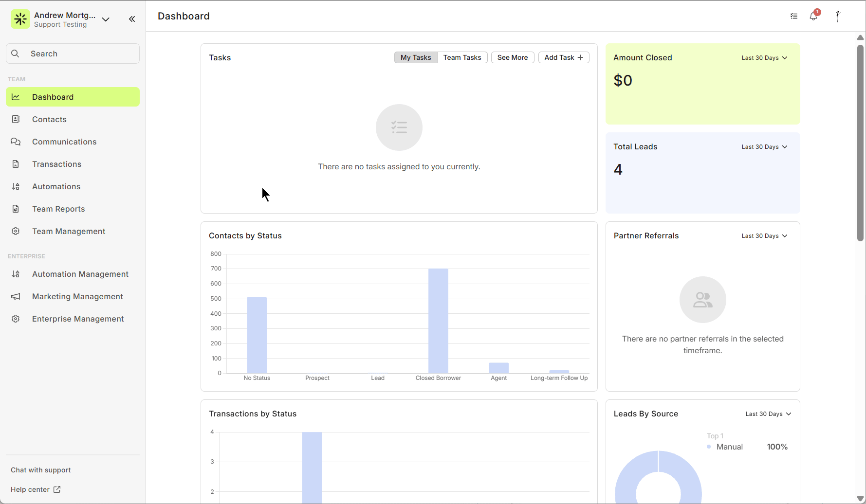Click the Add Task button
Screen dimensions: 866x504
[563, 57]
